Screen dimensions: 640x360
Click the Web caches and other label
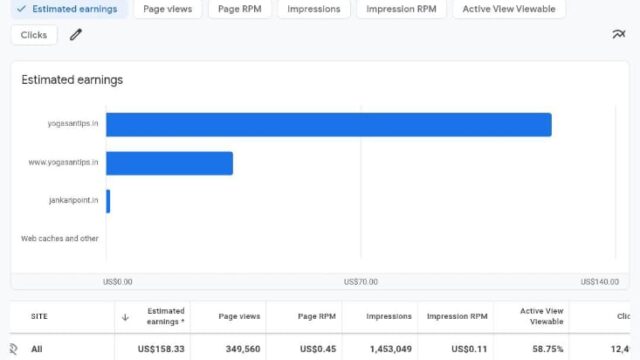pyautogui.click(x=60, y=238)
